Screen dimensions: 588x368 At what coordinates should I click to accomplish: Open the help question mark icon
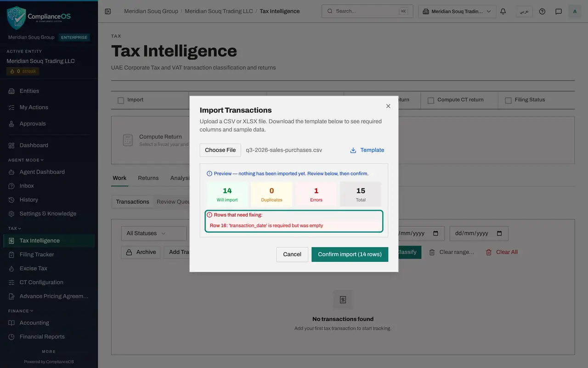click(x=542, y=11)
